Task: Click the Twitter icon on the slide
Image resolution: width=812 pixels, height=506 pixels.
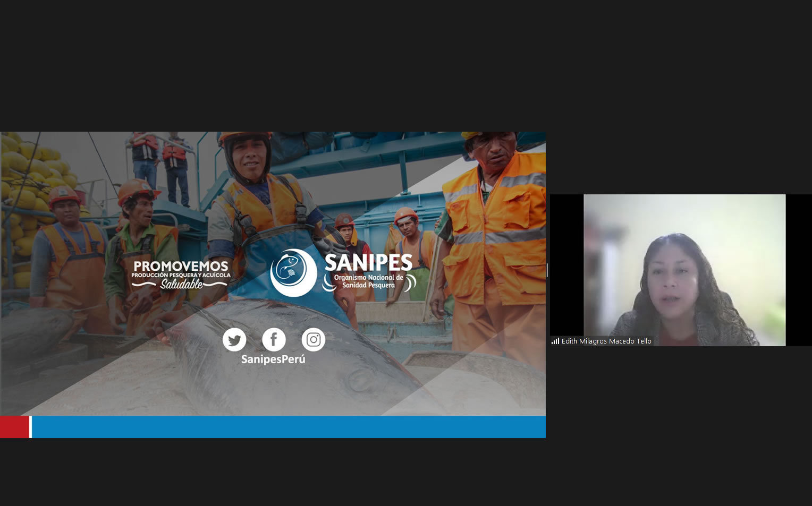Action: [234, 340]
